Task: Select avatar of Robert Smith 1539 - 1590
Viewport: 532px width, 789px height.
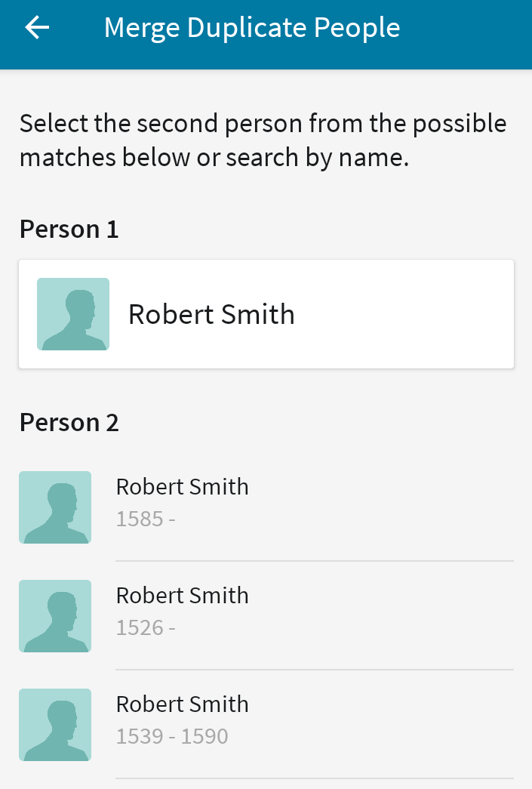Action: (x=55, y=725)
